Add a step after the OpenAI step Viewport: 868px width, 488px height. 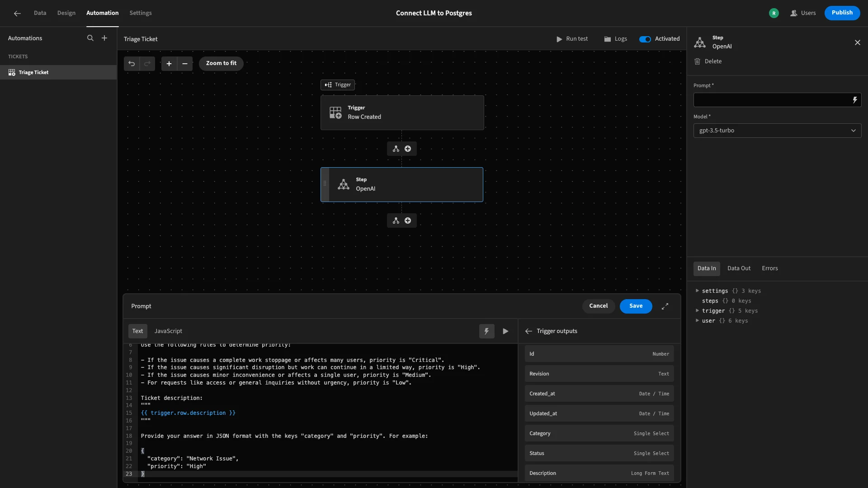pos(408,221)
